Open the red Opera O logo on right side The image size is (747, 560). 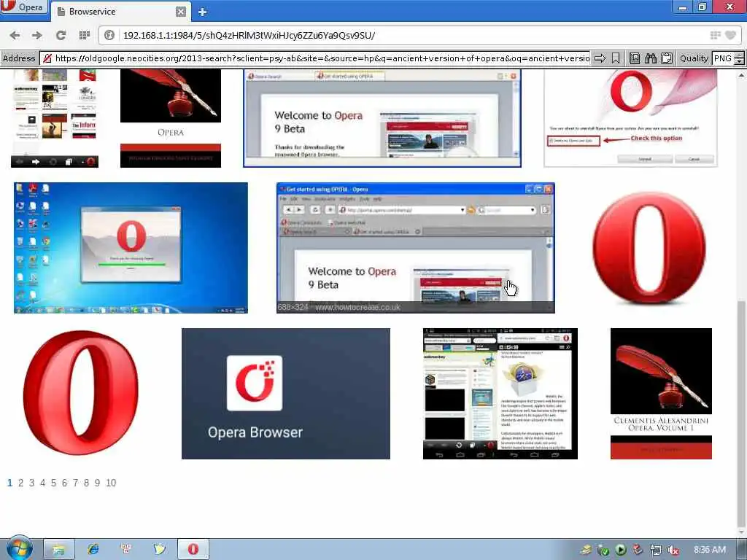649,248
